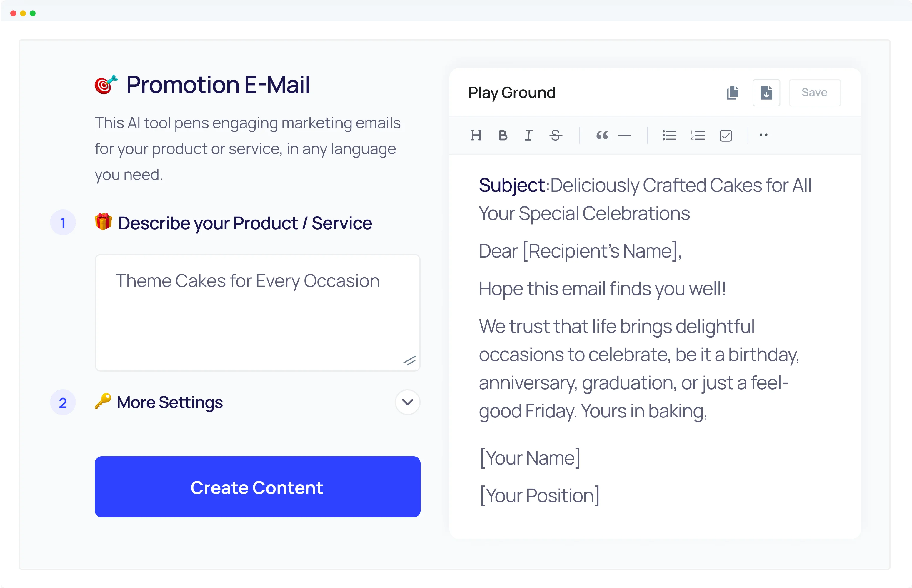Screen dimensions: 912x588
Task: Apply italic formatting
Action: 528,135
